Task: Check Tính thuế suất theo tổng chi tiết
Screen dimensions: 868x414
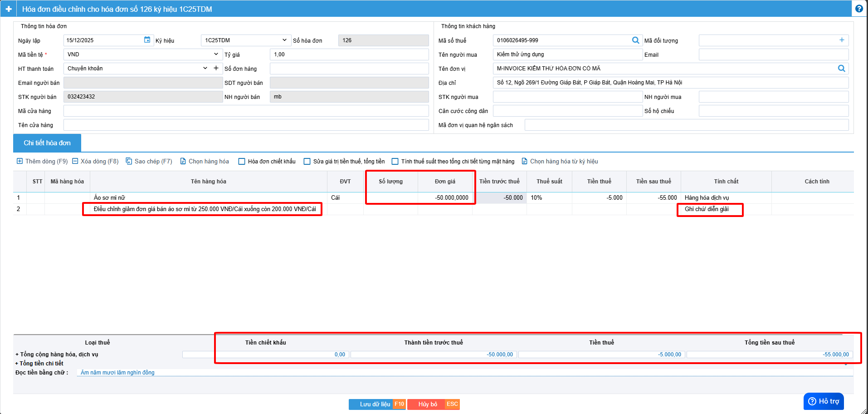Action: point(395,162)
